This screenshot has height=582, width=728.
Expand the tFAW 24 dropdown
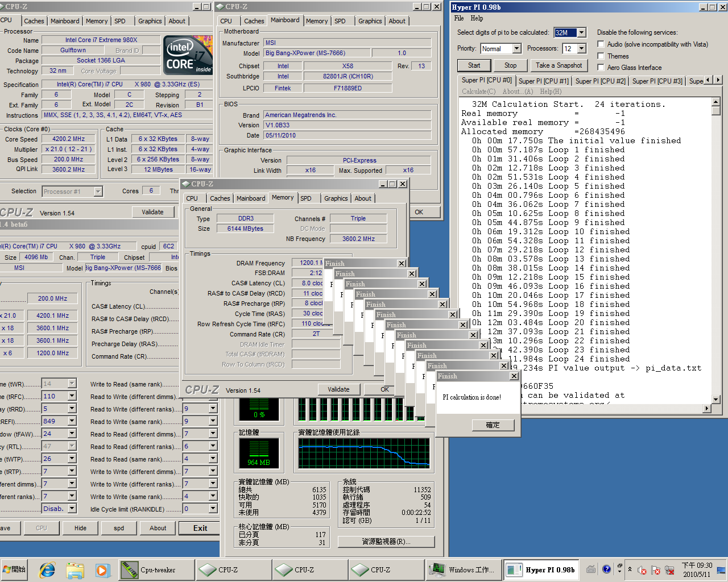coord(72,434)
